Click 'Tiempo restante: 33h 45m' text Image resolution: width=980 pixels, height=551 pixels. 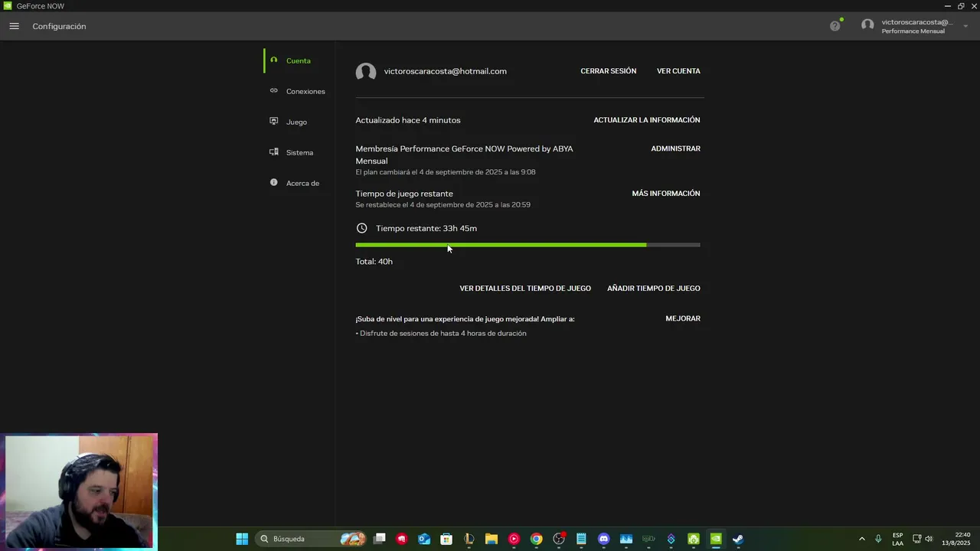click(426, 228)
